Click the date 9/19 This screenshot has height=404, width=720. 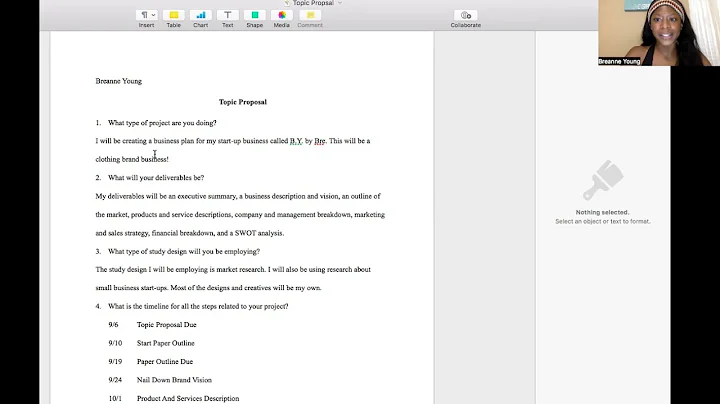pyautogui.click(x=115, y=362)
